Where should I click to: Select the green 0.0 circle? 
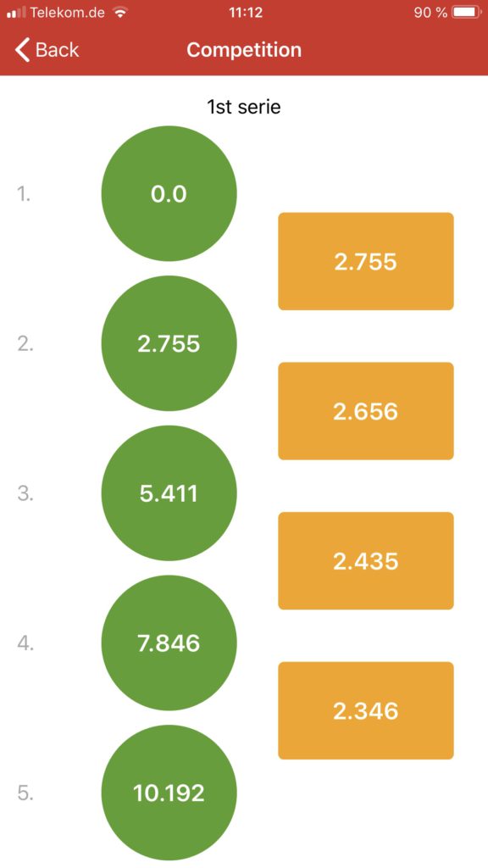pyautogui.click(x=169, y=194)
